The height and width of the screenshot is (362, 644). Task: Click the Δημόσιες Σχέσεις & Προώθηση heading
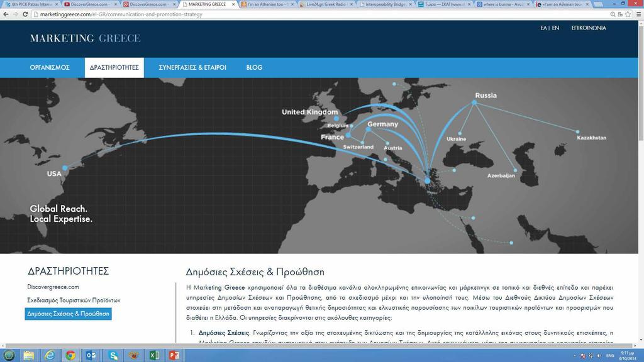[x=255, y=272]
